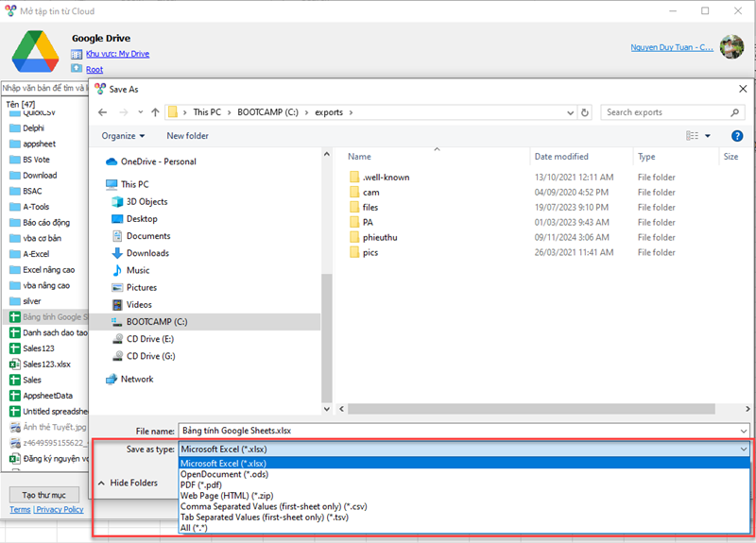Image resolution: width=756 pixels, height=543 pixels.
Task: Click the Up directory arrow icon
Action: (155, 112)
